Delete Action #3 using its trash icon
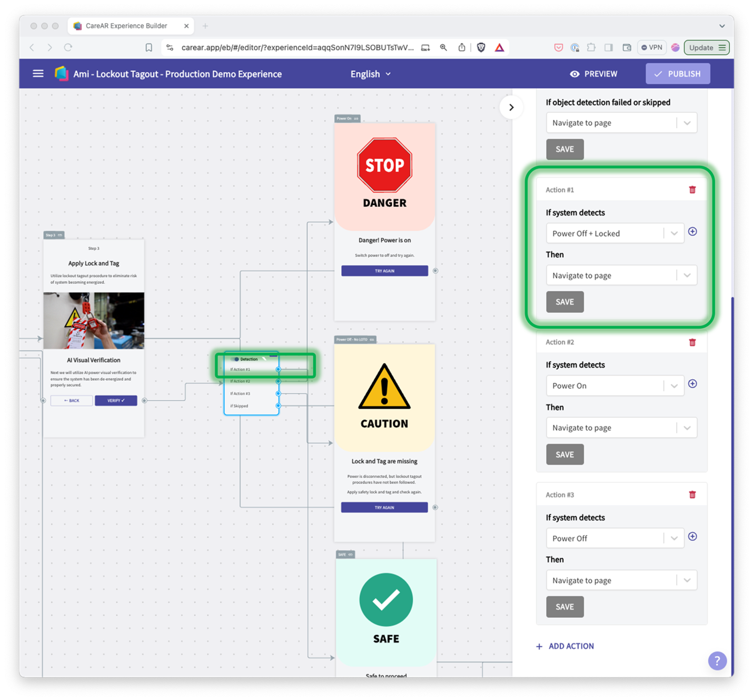 click(692, 494)
